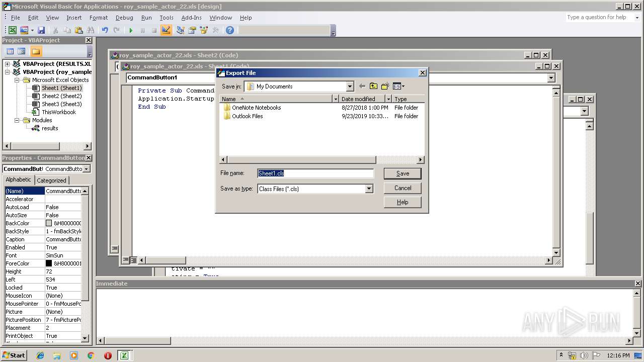Image resolution: width=644 pixels, height=362 pixels.
Task: Click the Reset stop icon
Action: point(154,30)
